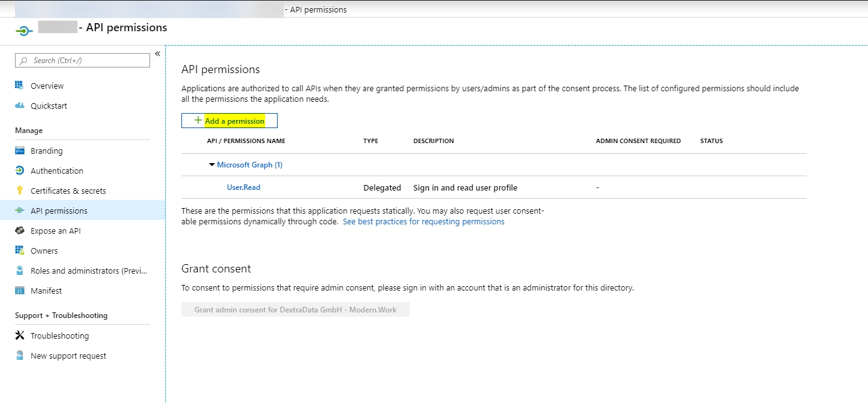
Task: Click the Roles and administrators icon
Action: pos(19,271)
